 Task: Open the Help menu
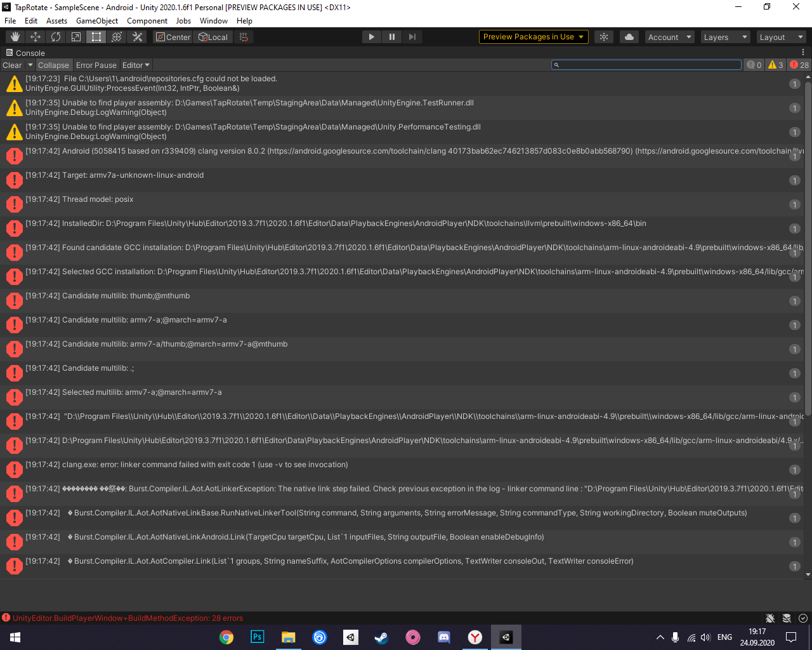coord(244,20)
